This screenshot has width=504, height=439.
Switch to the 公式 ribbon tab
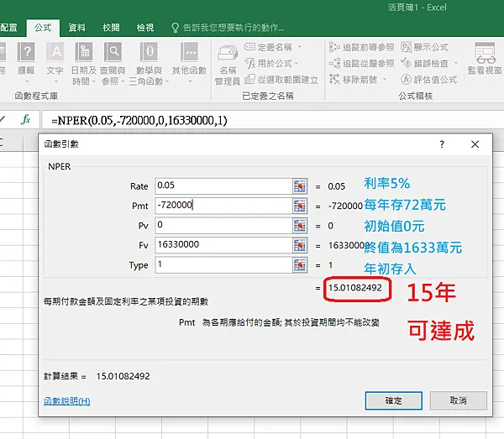point(43,28)
